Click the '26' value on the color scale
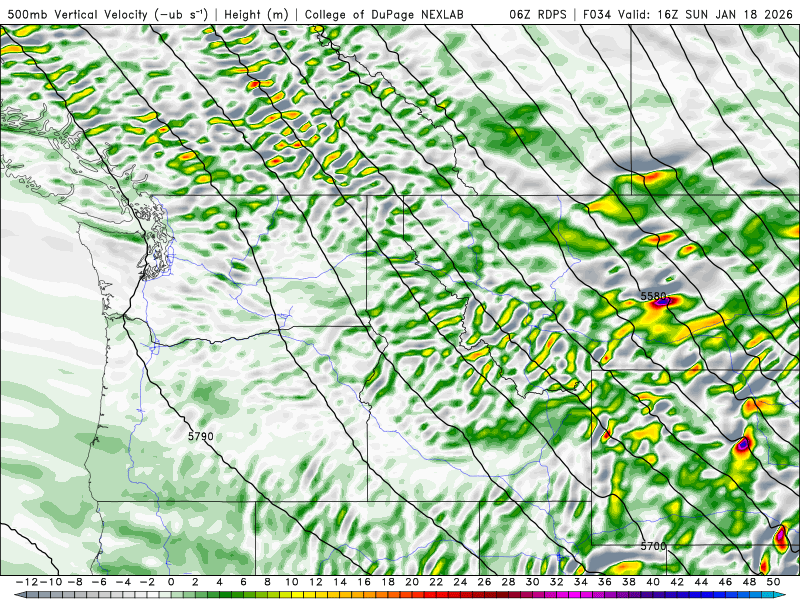Screen dimensions: 800x600 [x=484, y=582]
